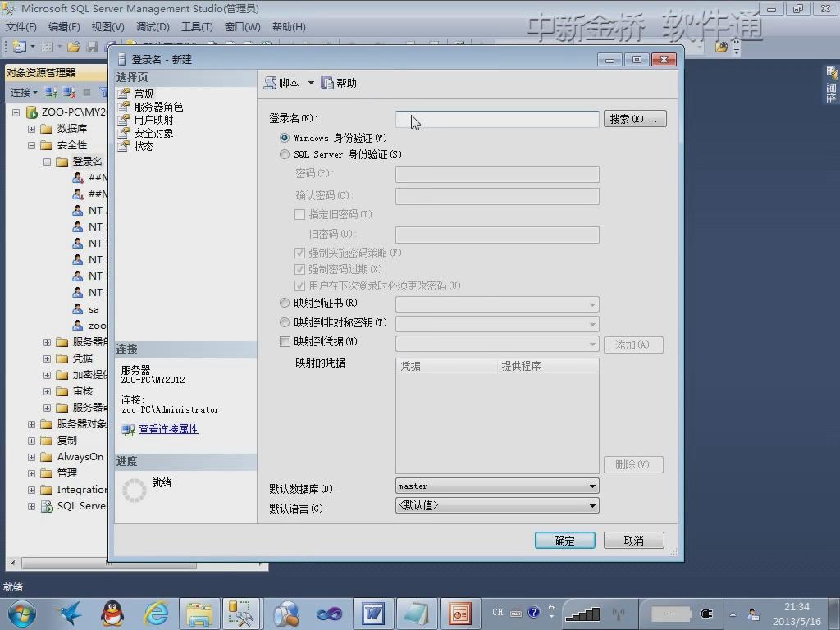Click the toolbox icon at top right

[721, 47]
